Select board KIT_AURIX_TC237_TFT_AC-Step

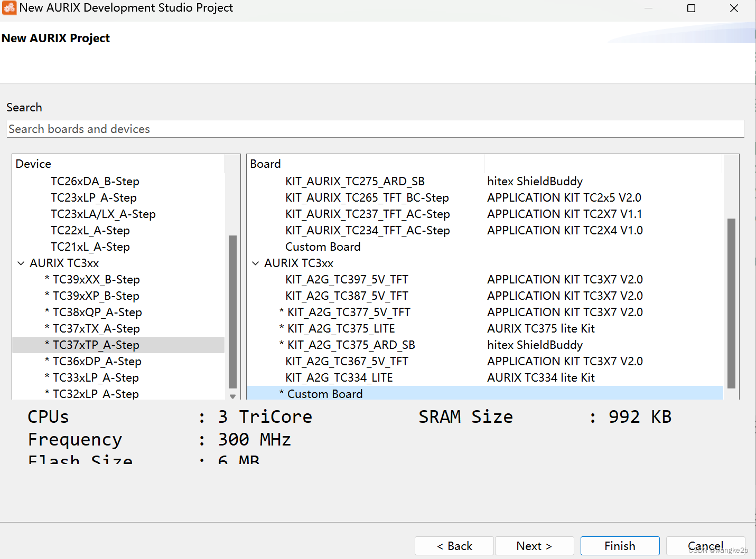(x=368, y=214)
